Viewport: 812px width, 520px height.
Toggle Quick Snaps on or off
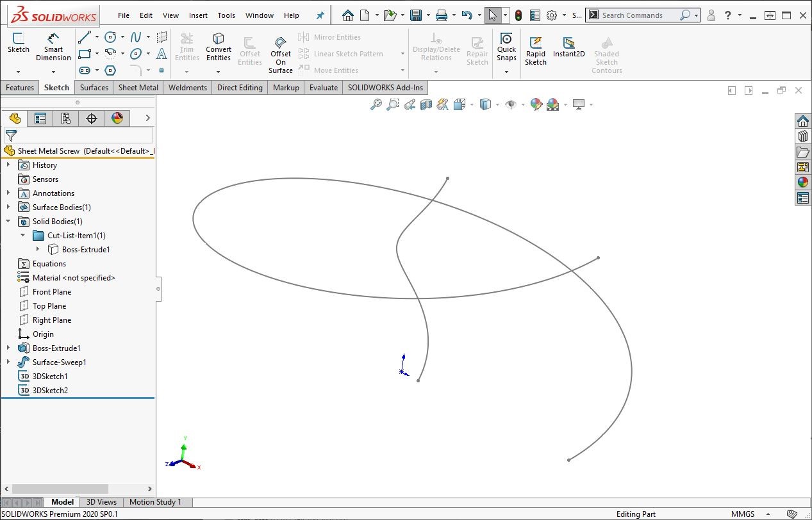(506, 47)
